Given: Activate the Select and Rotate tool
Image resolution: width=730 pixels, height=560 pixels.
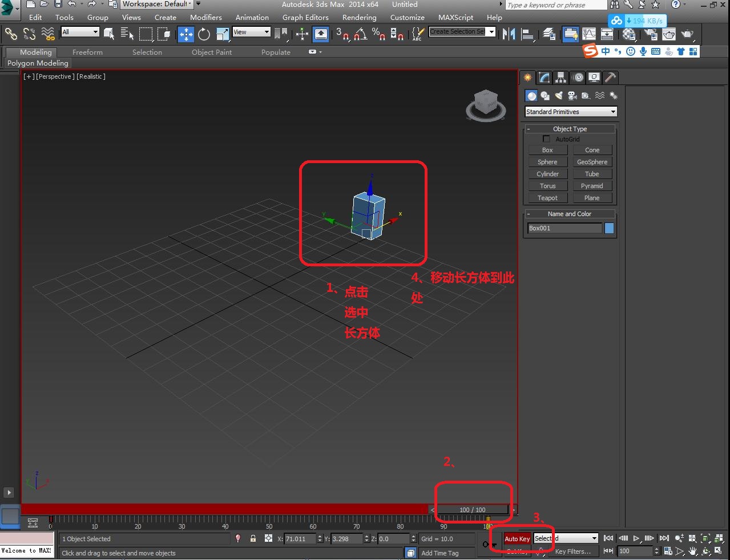Looking at the screenshot, I should coord(204,34).
